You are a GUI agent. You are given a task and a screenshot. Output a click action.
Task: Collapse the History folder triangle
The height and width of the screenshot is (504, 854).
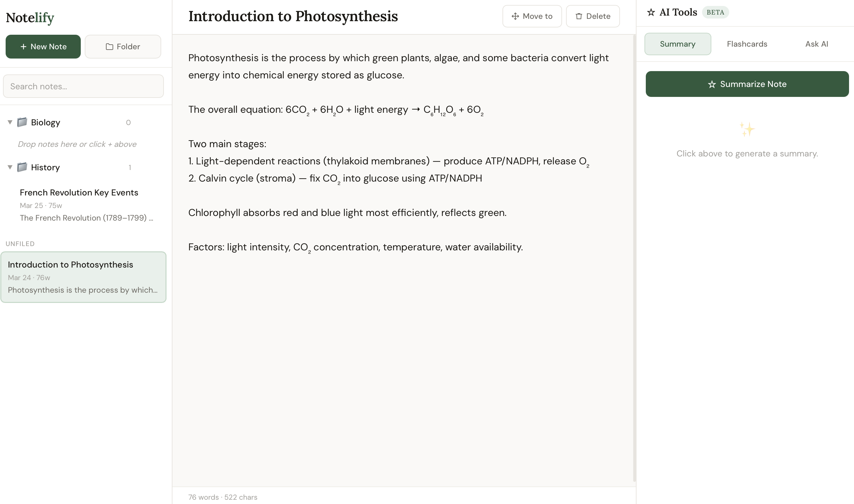(10, 167)
